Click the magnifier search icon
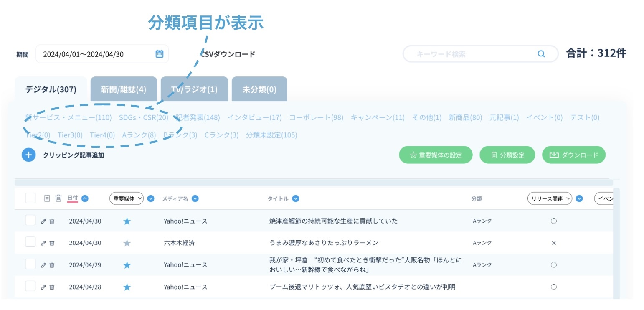 541,54
